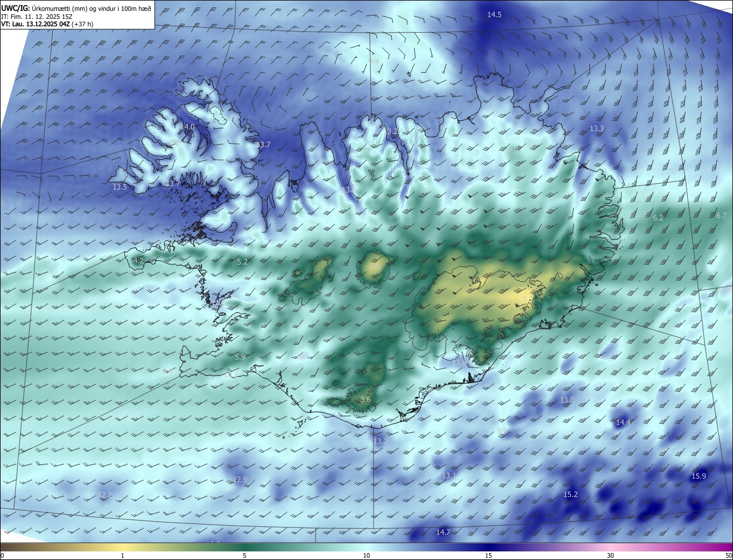The height and width of the screenshot is (560, 733).
Task: Click the map value 15.2
Action: [570, 495]
